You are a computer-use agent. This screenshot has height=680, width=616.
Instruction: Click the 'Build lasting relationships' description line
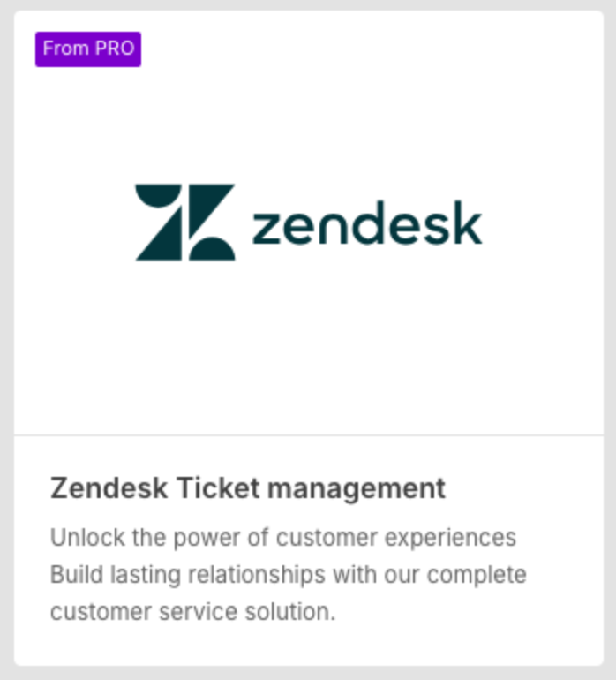289,575
